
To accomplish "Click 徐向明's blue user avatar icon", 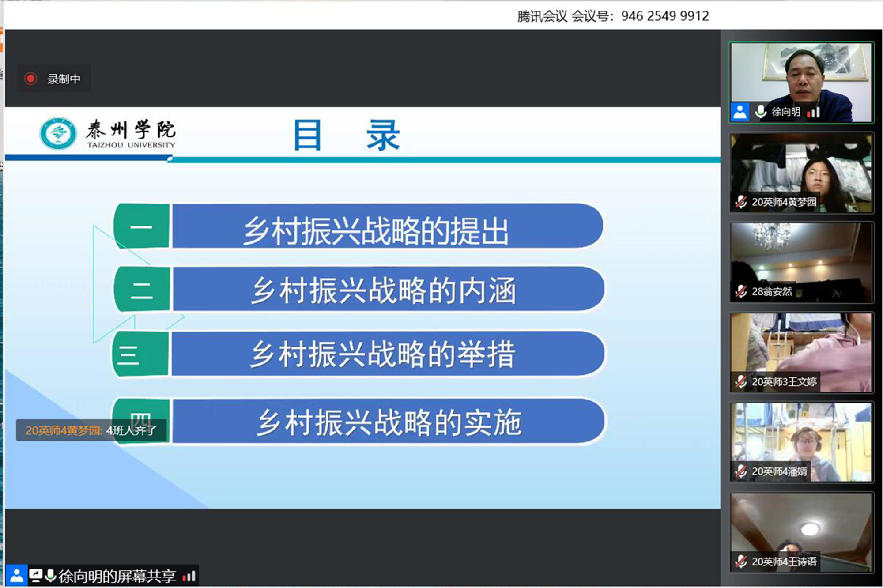I will click(x=740, y=112).
